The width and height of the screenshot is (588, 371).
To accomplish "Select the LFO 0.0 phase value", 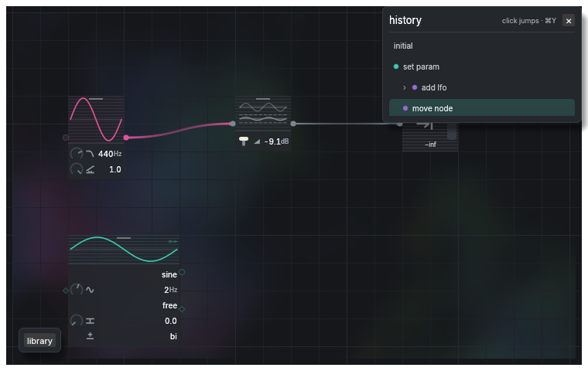I will [171, 321].
